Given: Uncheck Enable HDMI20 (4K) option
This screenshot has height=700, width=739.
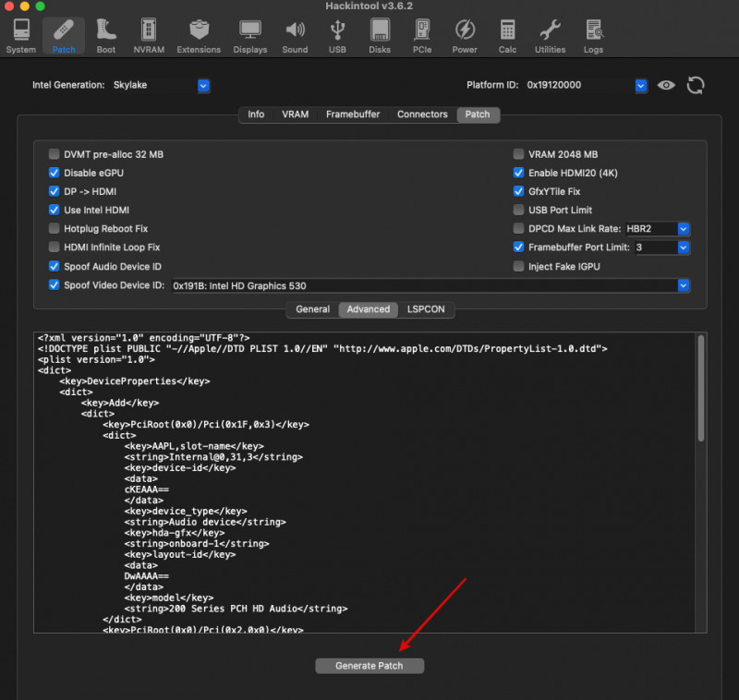Looking at the screenshot, I should tap(519, 173).
